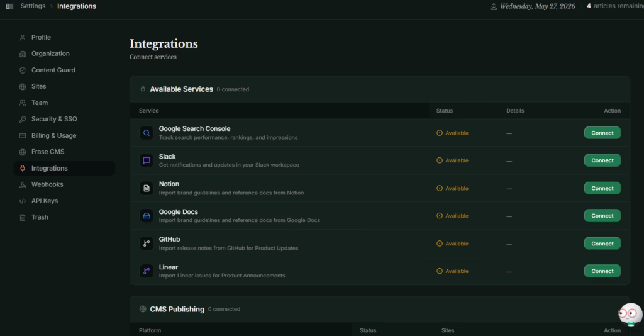Click the Linear service name
This screenshot has height=336, width=644.
pos(169,267)
